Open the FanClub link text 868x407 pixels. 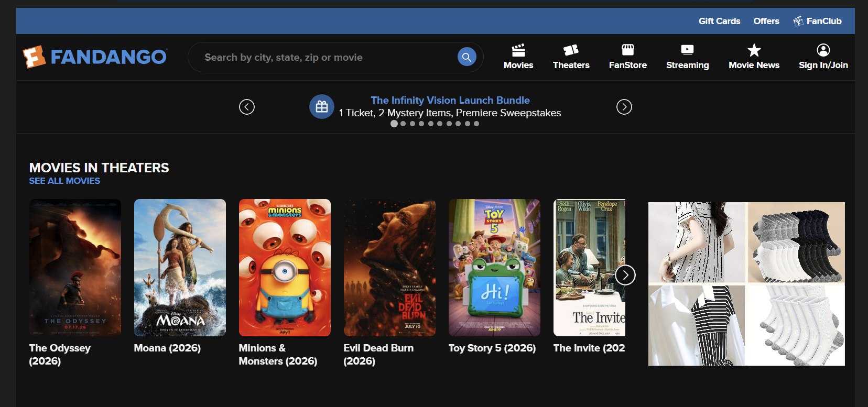tap(824, 21)
